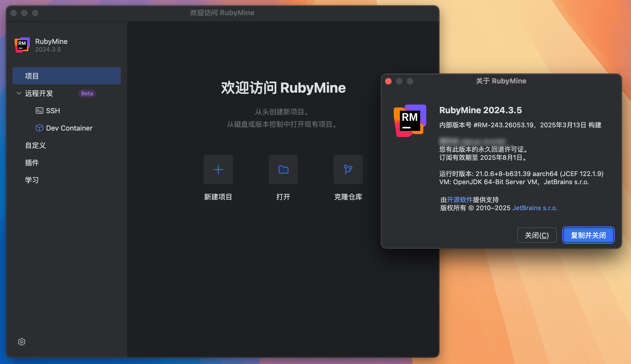Click the 您有此版本的永久回退许可证 text
This screenshot has width=631, height=364.
click(484, 149)
